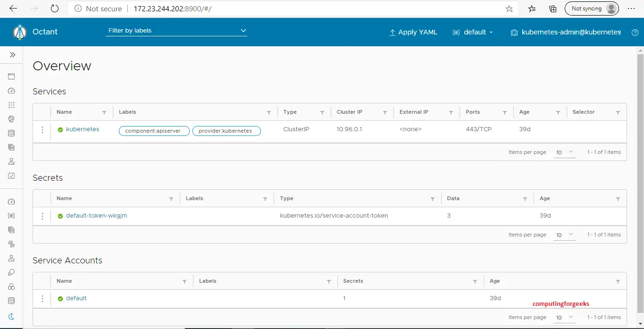The image size is (644, 329).
Task: Open the default-token-wkgjm secret link
Action: (x=96, y=215)
